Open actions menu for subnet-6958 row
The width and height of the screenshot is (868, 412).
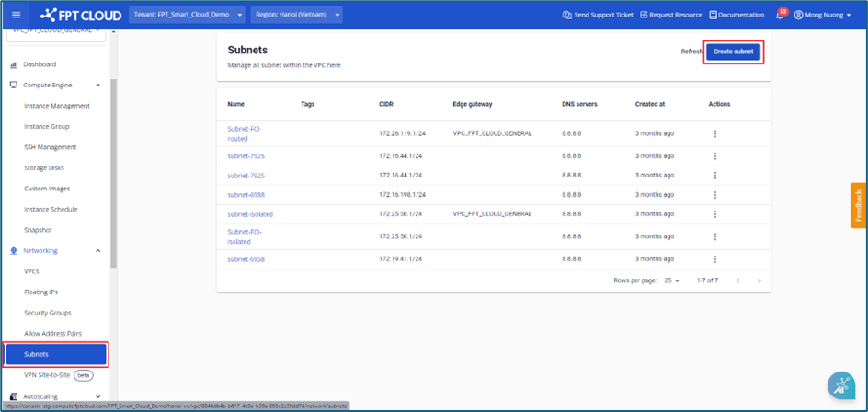pos(715,259)
